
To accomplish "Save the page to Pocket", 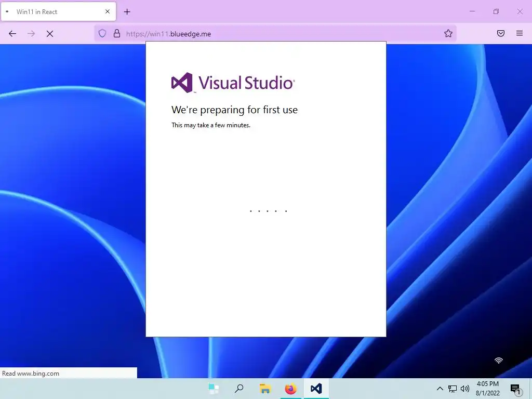I will 501,33.
